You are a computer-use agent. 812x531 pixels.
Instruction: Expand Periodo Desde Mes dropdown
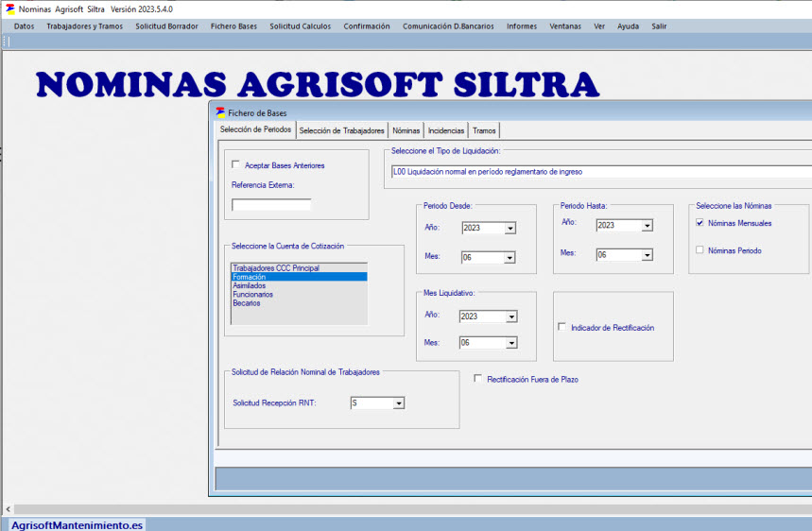tap(510, 258)
